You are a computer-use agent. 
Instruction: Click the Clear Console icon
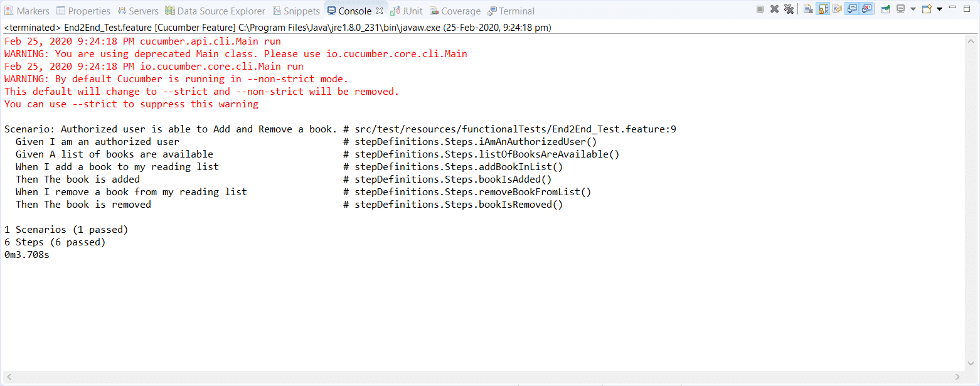pyautogui.click(x=808, y=9)
